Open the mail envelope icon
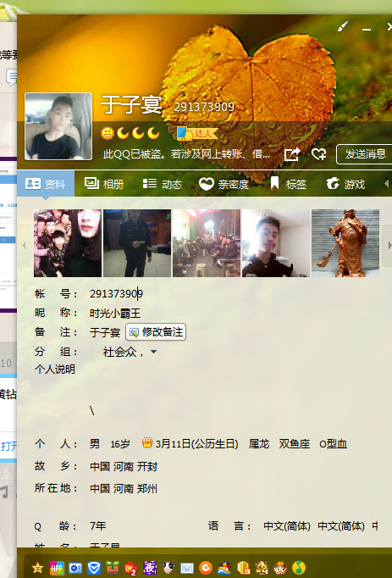 pyautogui.click(x=187, y=569)
